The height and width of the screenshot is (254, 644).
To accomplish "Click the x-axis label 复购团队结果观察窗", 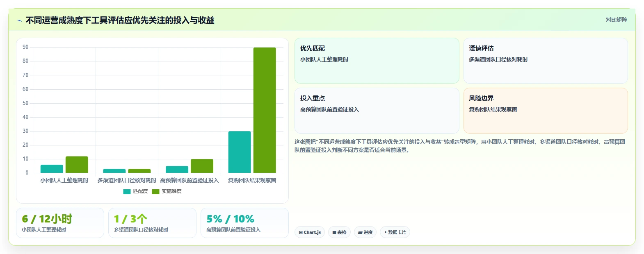I will (252, 180).
